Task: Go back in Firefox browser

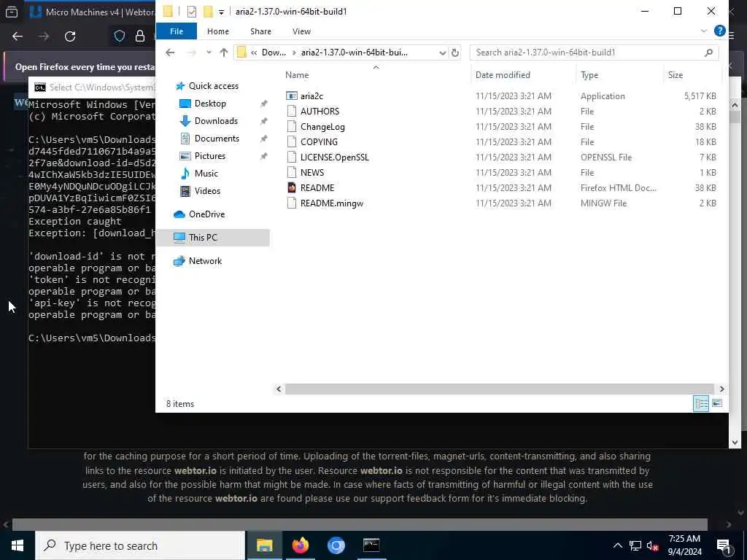Action: 18,36
